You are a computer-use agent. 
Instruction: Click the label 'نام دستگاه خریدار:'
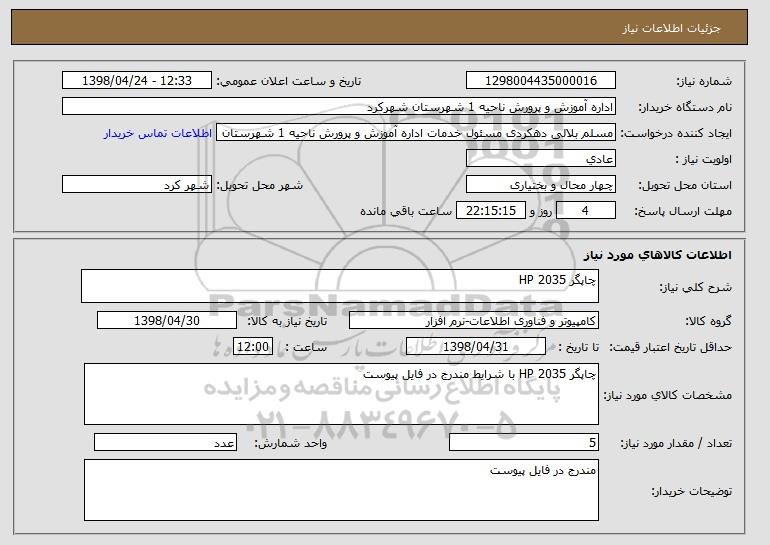[x=685, y=108]
